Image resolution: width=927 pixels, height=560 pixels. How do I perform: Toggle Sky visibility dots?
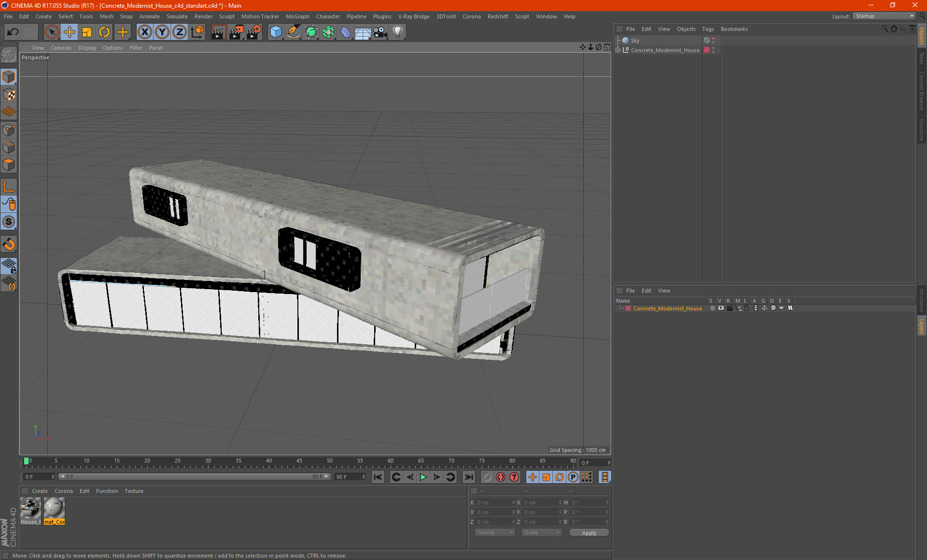(714, 41)
